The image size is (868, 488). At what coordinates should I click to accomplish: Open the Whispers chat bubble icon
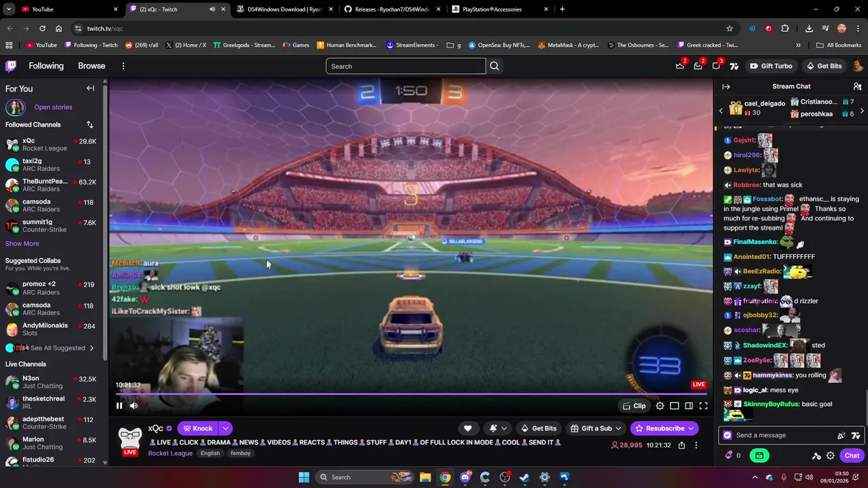[x=715, y=66]
